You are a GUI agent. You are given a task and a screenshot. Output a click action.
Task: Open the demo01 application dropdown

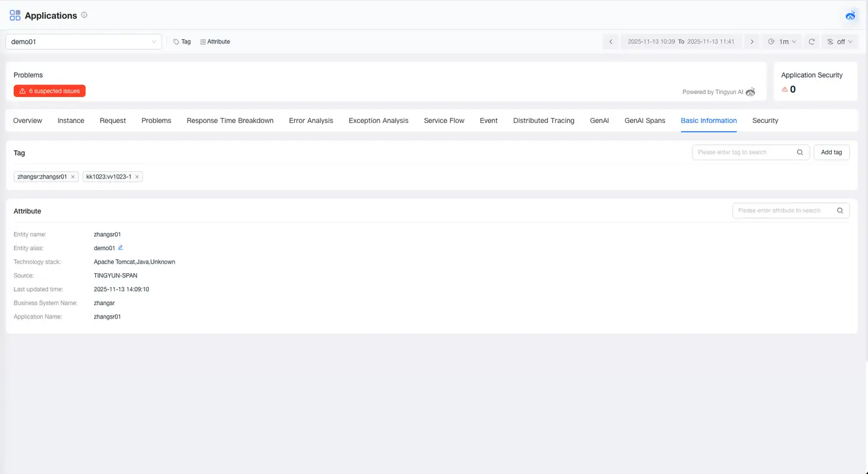point(83,42)
